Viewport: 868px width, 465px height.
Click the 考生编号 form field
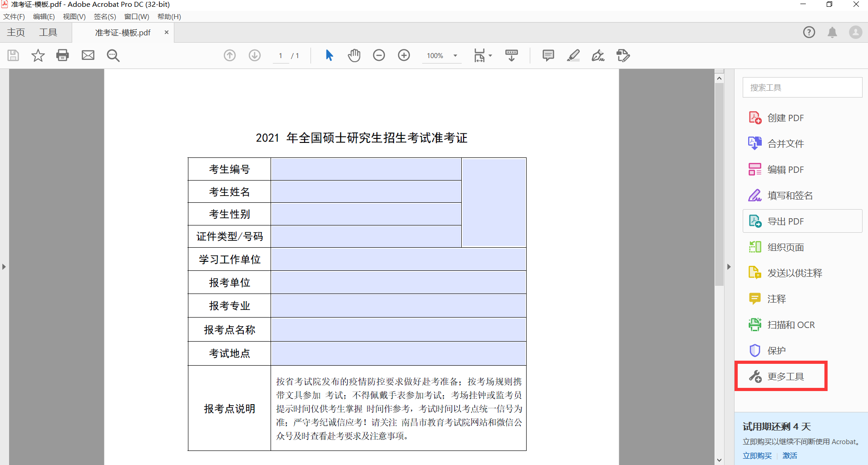point(366,169)
